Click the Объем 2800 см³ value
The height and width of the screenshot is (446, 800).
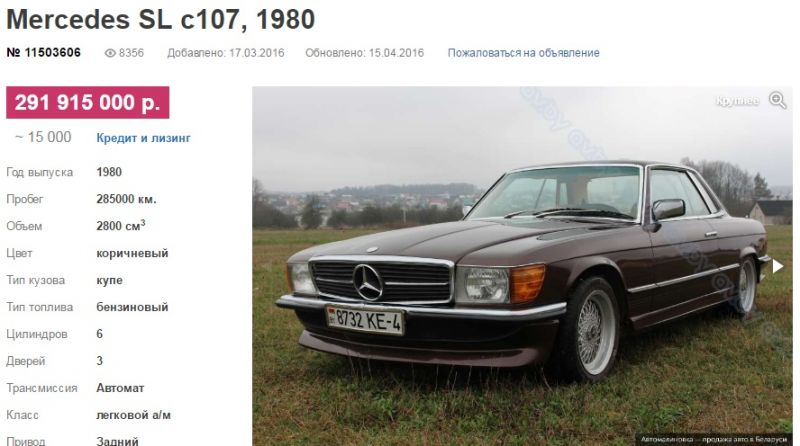click(x=121, y=226)
